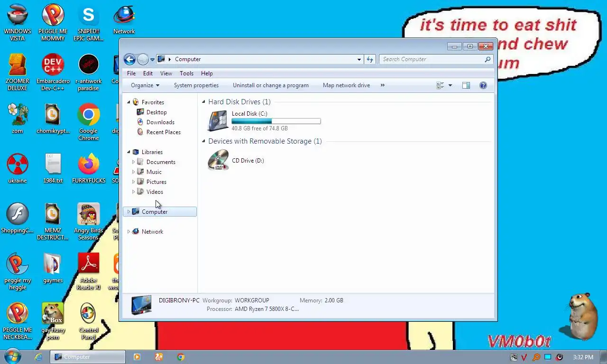
Task: Open the Help menu
Action: 207,73
